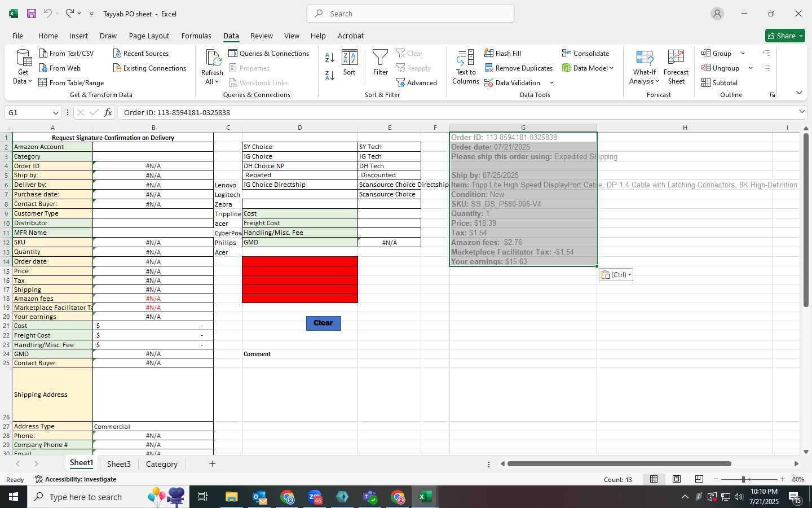Click Insert Function fx button
The width and height of the screenshot is (812, 508).
pos(108,112)
